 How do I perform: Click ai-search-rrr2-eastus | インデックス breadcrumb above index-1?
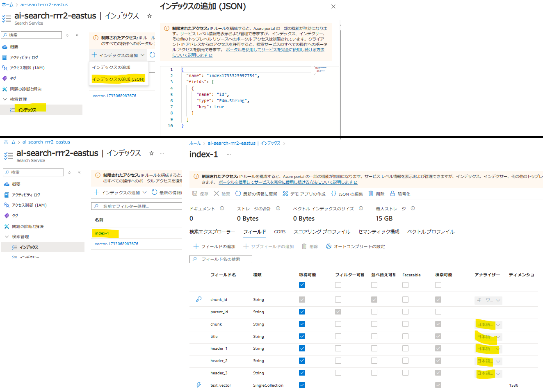coord(244,144)
